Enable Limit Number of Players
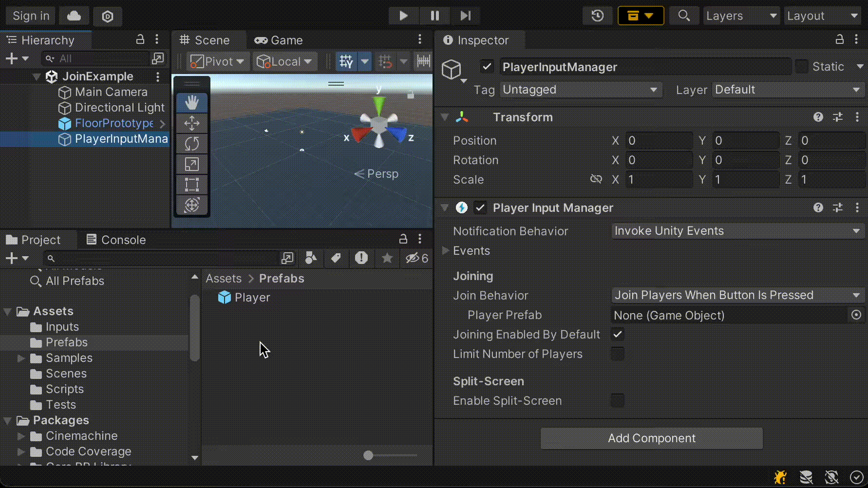Viewport: 868px width, 488px height. point(617,354)
